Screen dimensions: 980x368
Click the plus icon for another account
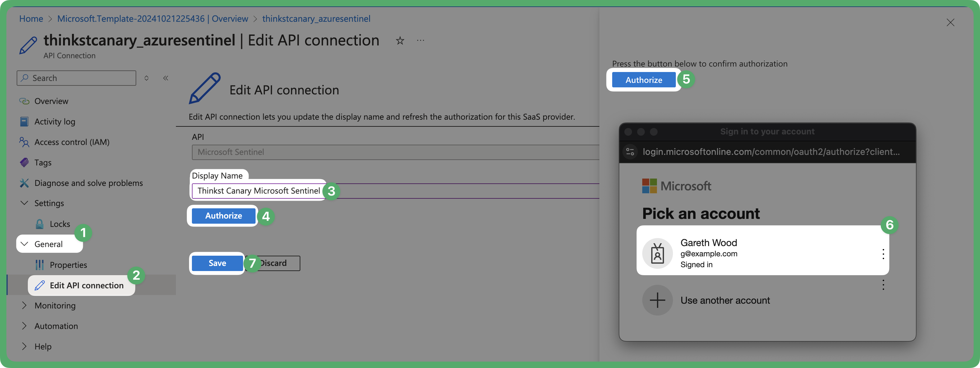[657, 300]
